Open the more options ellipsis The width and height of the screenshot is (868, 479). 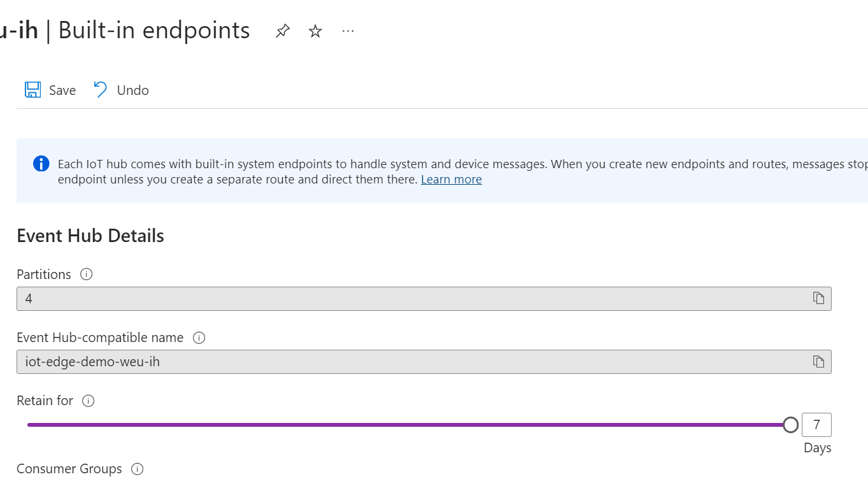[x=348, y=31]
